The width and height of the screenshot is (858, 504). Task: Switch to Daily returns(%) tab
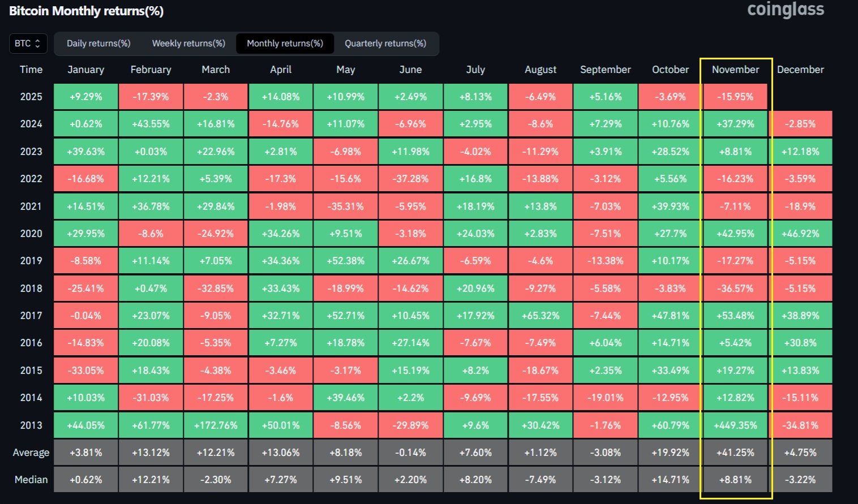[x=98, y=44]
